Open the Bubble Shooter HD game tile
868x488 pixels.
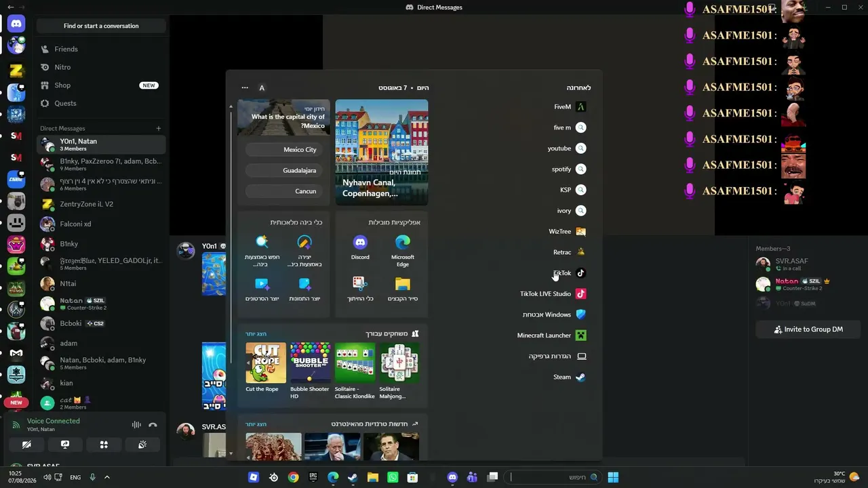[x=309, y=371]
